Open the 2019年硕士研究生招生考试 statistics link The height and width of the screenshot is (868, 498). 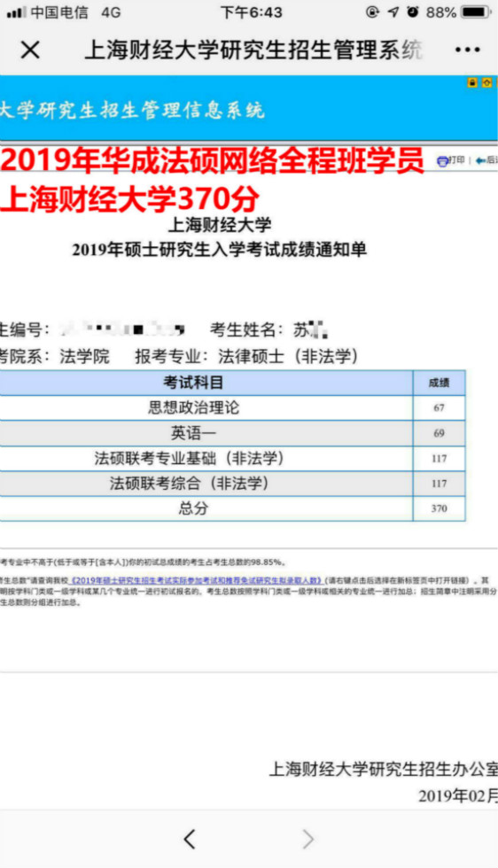coord(196,581)
